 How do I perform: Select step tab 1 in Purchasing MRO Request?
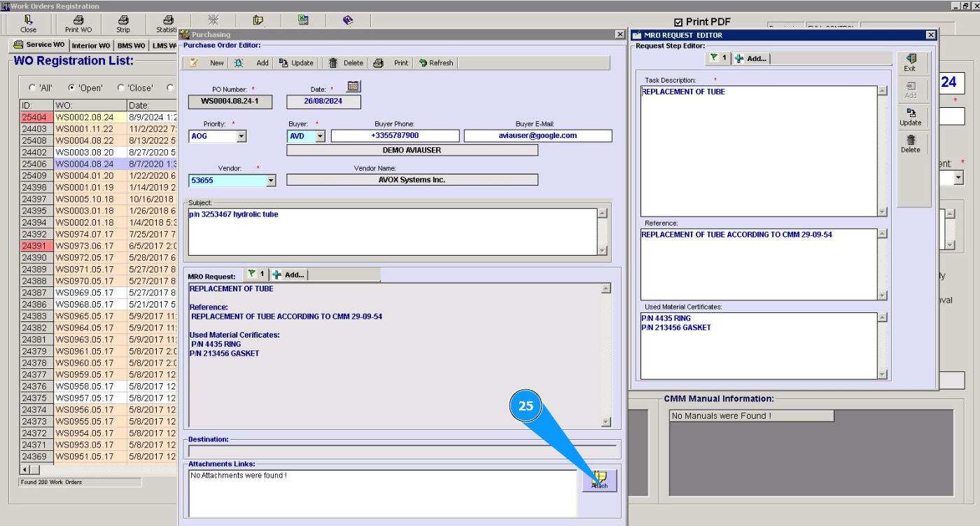coord(255,274)
